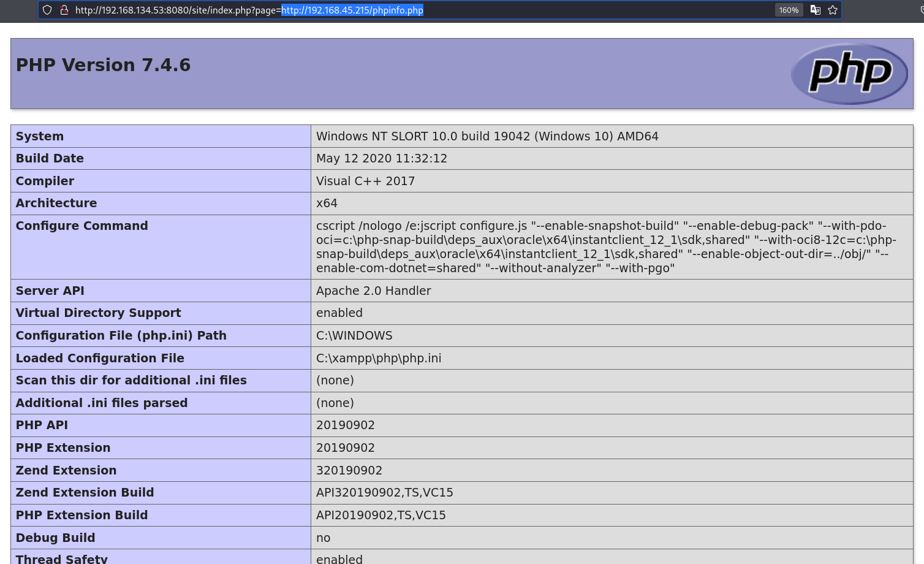Select the 'x64' architecture value

click(327, 203)
